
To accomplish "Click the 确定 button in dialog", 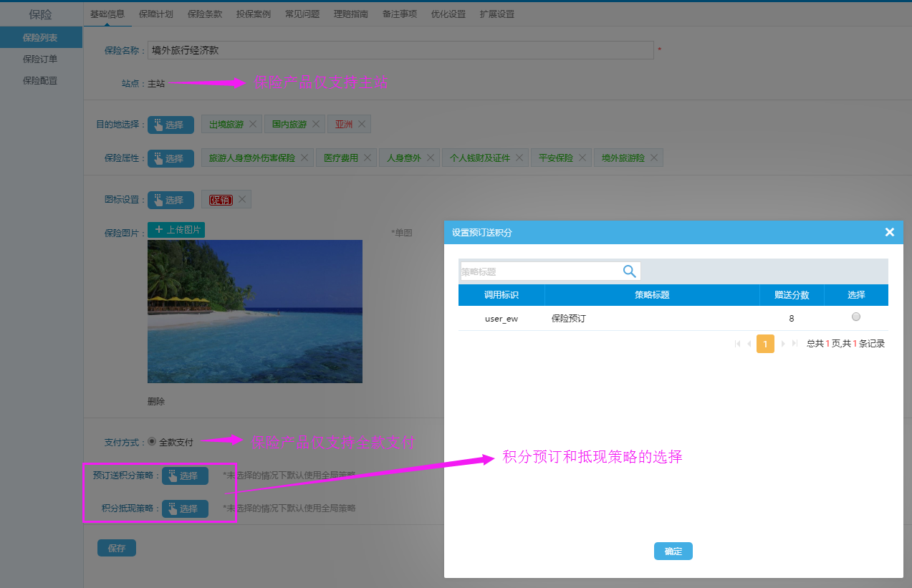I will click(x=673, y=551).
